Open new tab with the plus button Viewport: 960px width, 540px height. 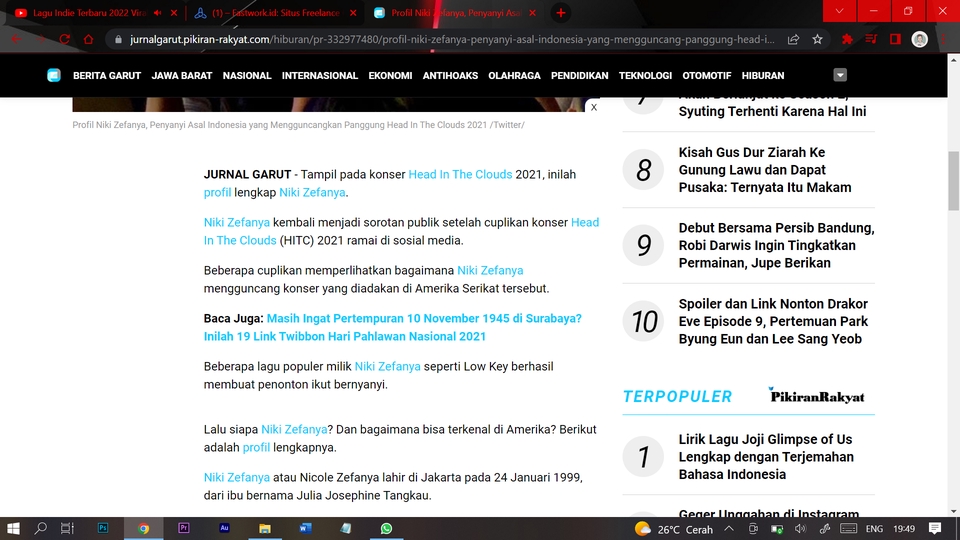[x=561, y=13]
